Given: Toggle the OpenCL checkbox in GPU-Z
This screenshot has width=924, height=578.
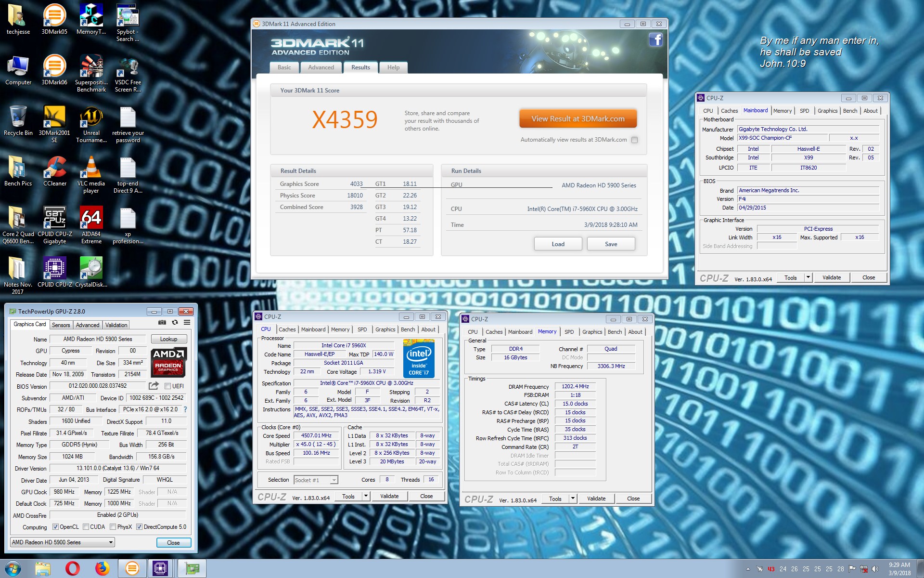Looking at the screenshot, I should [55, 527].
